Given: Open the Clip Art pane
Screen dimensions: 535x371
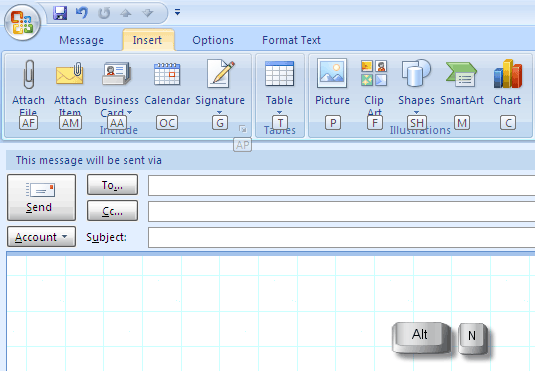Looking at the screenshot, I should click(374, 88).
